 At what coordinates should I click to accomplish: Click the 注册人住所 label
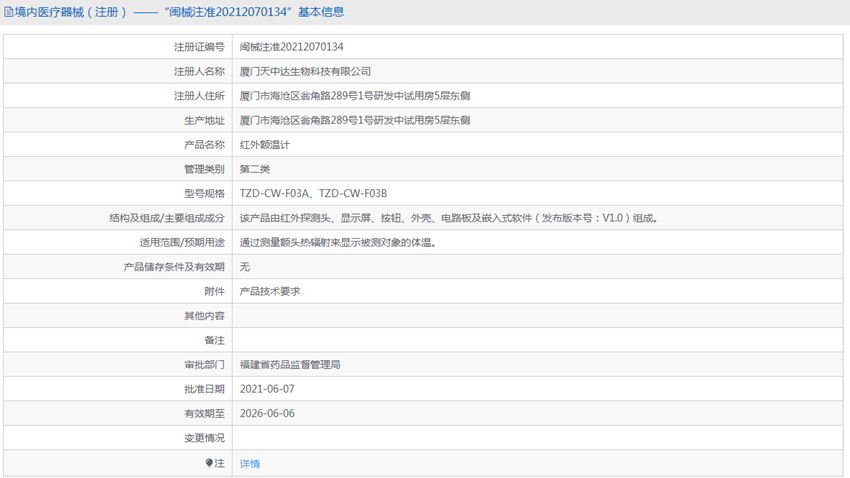199,96
